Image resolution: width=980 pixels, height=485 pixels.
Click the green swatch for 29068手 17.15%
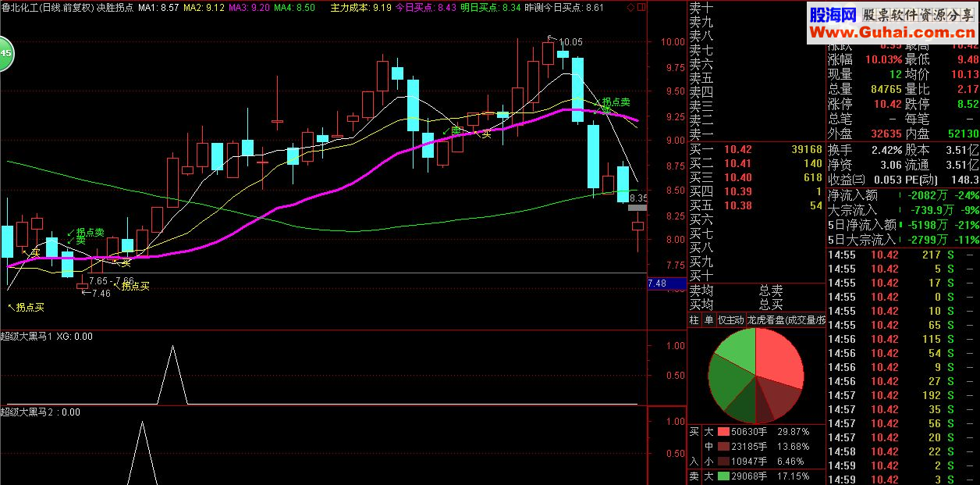click(x=723, y=476)
